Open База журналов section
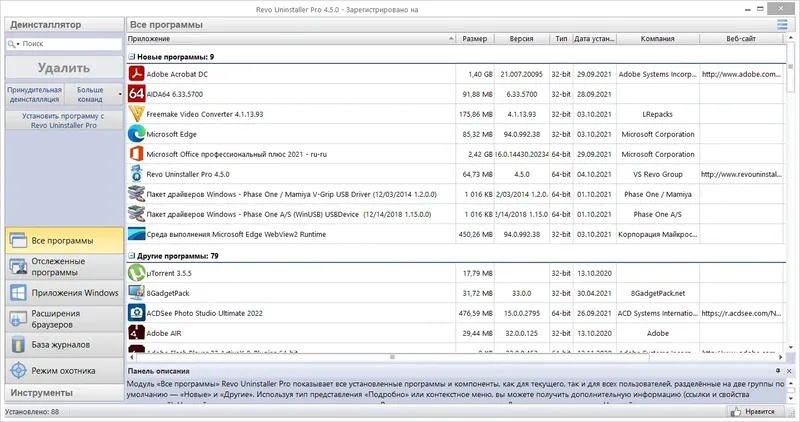 coord(64,344)
